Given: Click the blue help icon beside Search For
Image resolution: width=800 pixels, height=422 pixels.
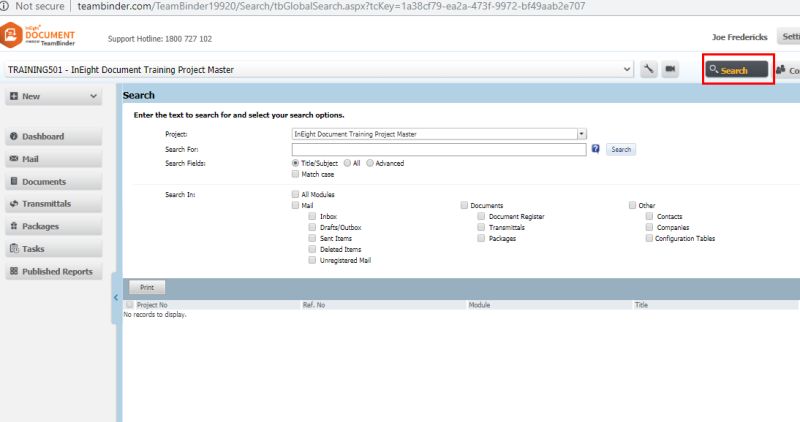Looking at the screenshot, I should pos(595,148).
